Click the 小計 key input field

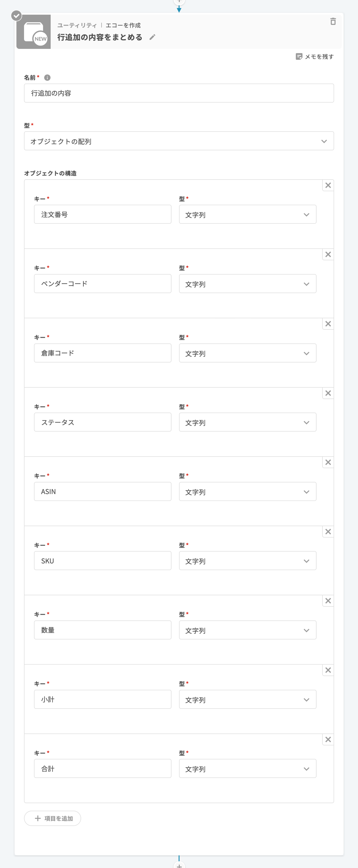(x=103, y=700)
